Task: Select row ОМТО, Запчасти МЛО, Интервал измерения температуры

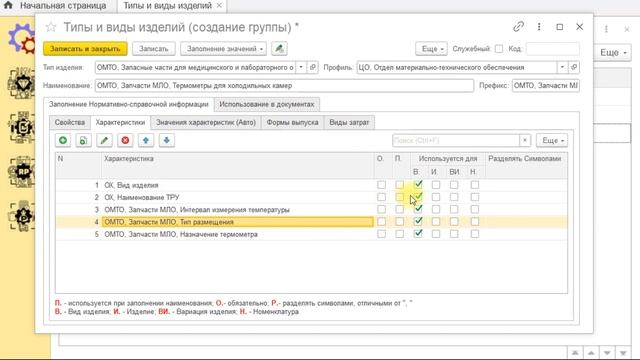Action: (311, 209)
